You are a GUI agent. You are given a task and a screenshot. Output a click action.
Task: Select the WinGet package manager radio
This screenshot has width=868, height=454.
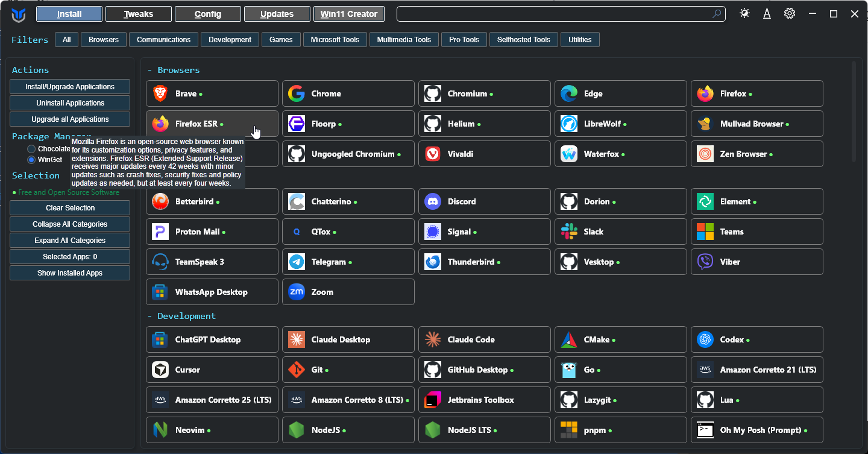click(31, 160)
